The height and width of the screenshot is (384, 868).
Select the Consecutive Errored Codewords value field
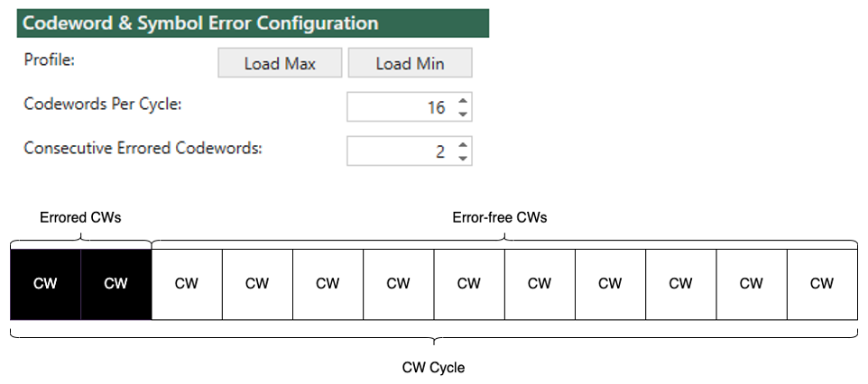(x=409, y=151)
